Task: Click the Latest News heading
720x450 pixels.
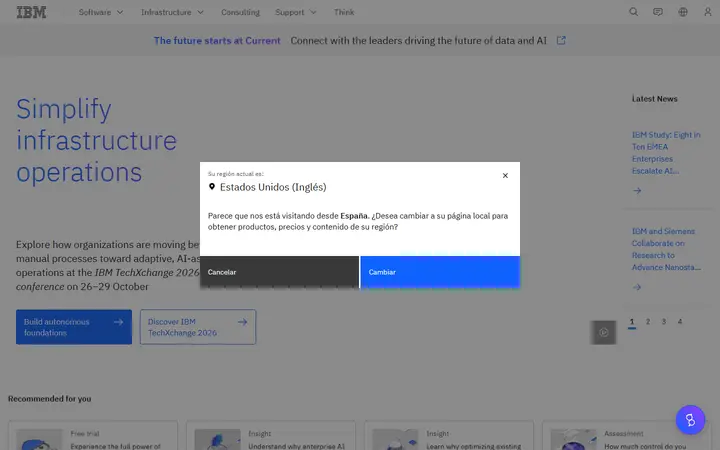Action: pos(654,99)
